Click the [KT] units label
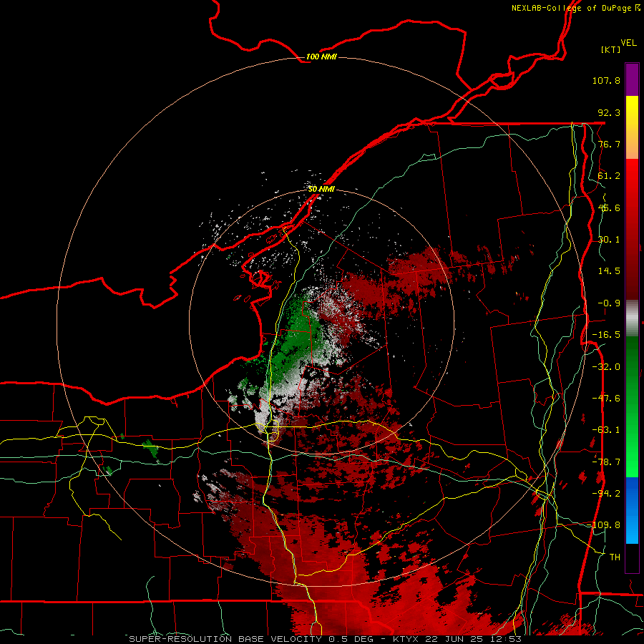Screen dimensions: 644x644 (611, 49)
